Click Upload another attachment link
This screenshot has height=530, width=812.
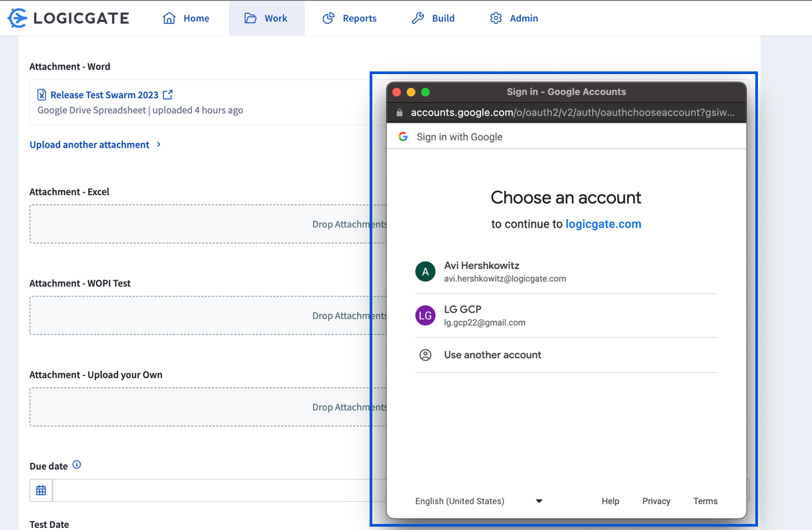(x=89, y=144)
